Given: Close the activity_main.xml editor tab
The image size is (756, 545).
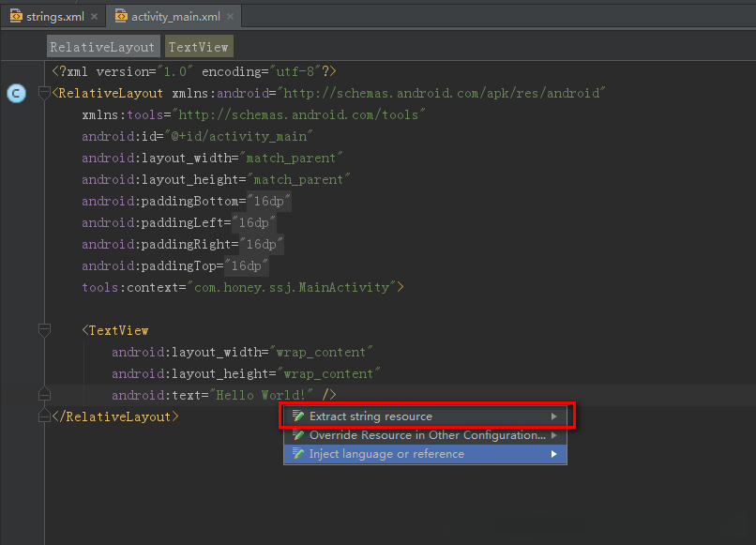Looking at the screenshot, I should point(229,17).
